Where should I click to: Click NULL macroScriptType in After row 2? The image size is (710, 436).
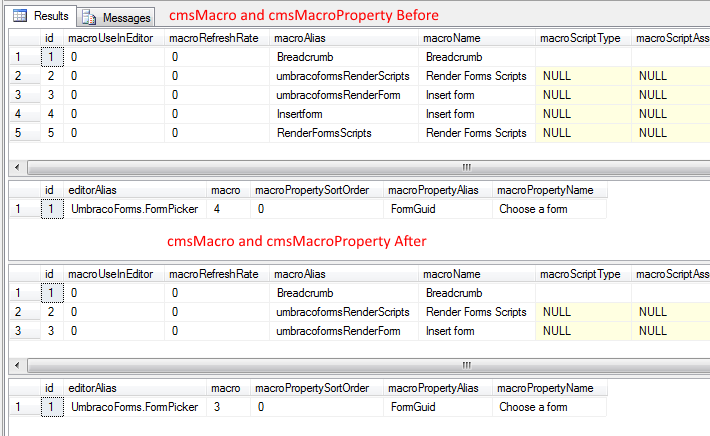(x=584, y=312)
